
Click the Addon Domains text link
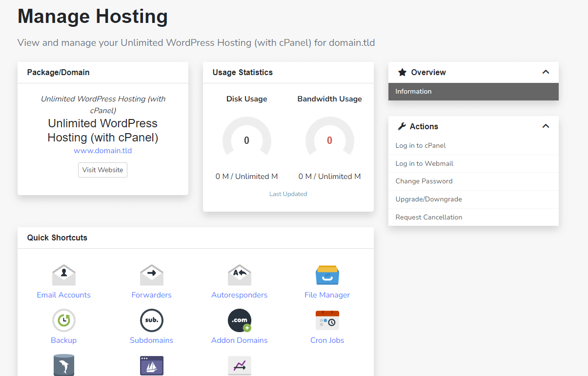pos(240,340)
